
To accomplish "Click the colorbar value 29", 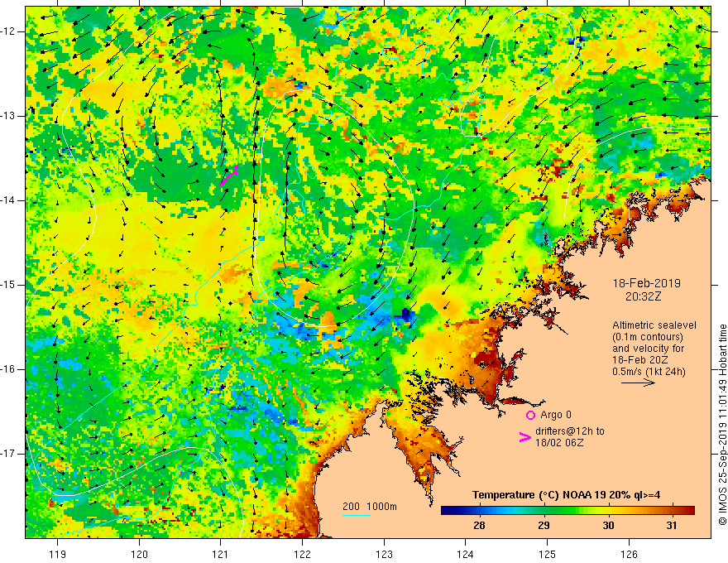I will click(x=544, y=526).
